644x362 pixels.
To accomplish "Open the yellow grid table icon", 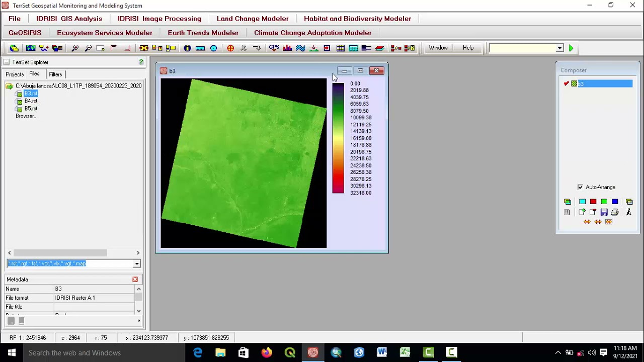I will click(x=341, y=48).
